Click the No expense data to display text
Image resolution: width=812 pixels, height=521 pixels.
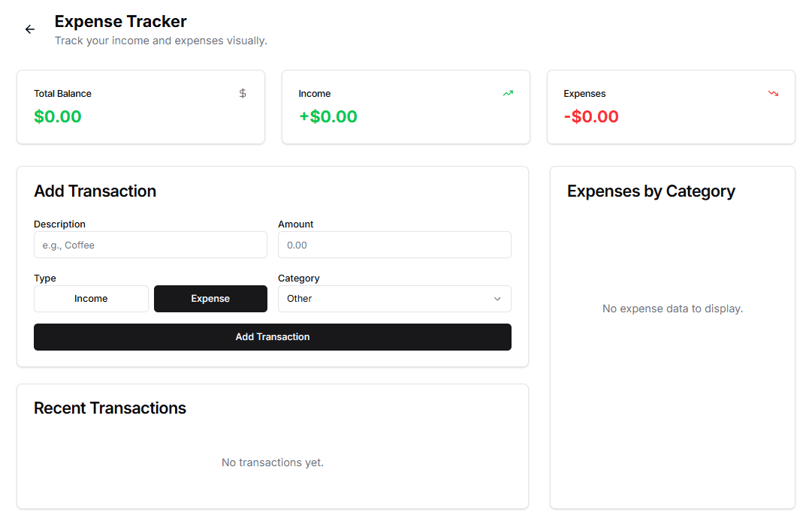pyautogui.click(x=672, y=309)
